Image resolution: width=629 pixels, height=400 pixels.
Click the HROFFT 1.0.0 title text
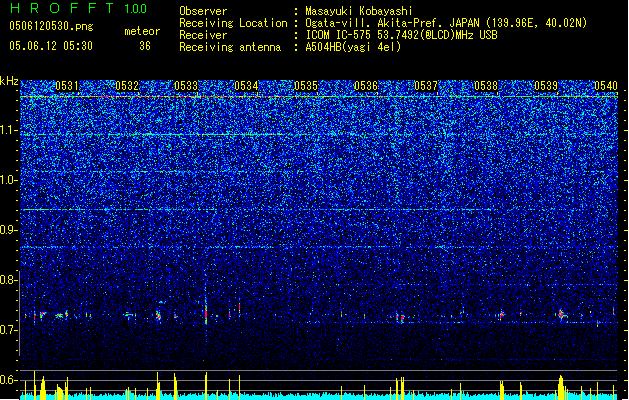click(x=79, y=8)
